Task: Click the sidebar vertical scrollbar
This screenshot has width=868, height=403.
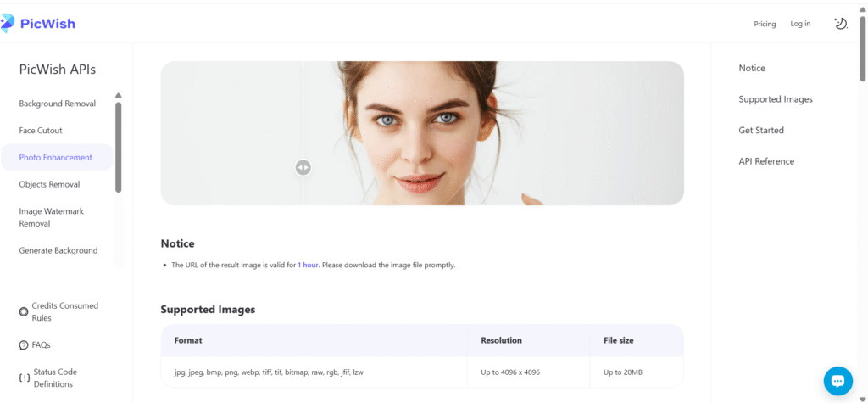Action: point(119,144)
